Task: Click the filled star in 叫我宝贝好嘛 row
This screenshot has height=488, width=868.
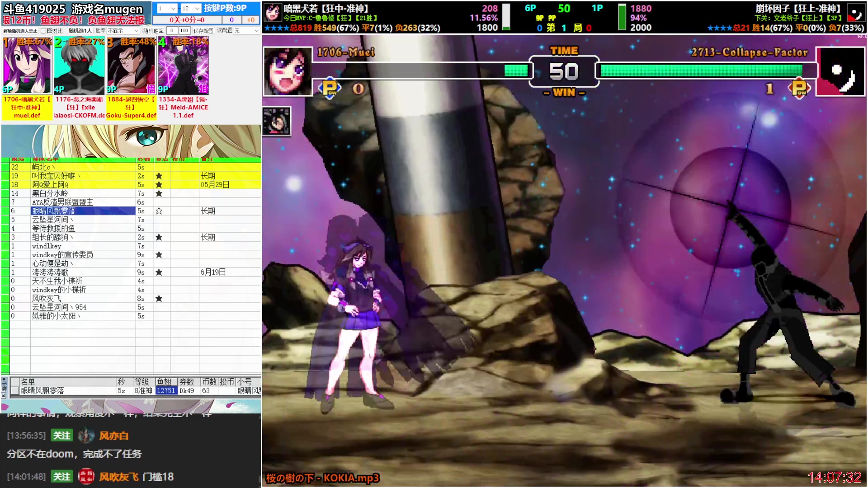Action: point(159,176)
